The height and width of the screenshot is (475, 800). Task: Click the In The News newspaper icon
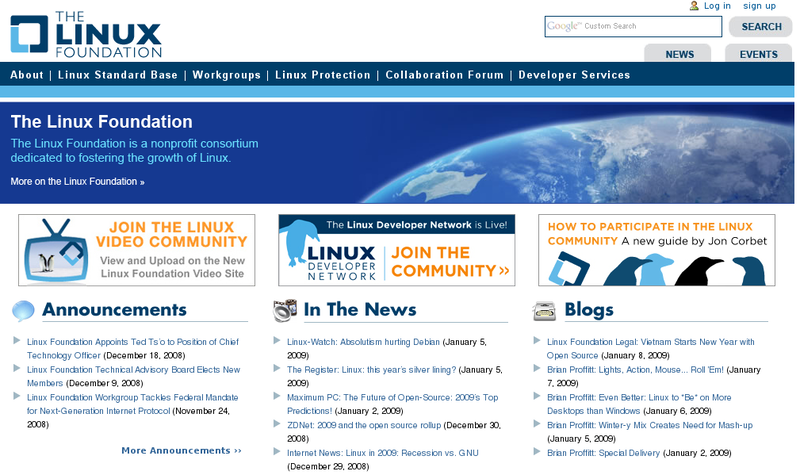pyautogui.click(x=285, y=310)
